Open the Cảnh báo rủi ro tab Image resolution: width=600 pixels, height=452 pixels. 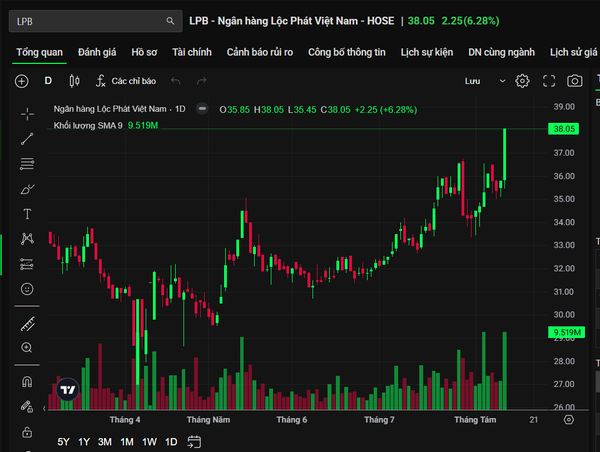click(260, 52)
